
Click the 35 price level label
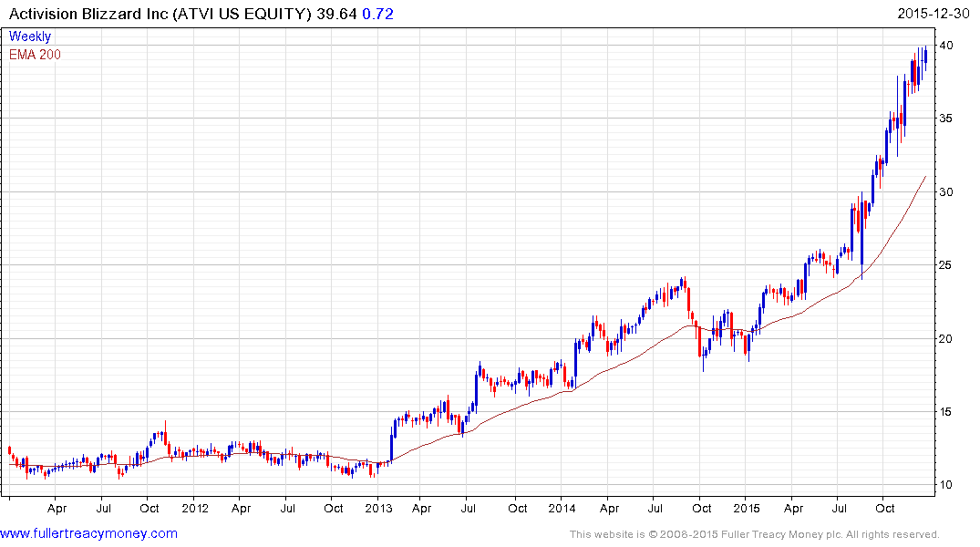(x=946, y=119)
